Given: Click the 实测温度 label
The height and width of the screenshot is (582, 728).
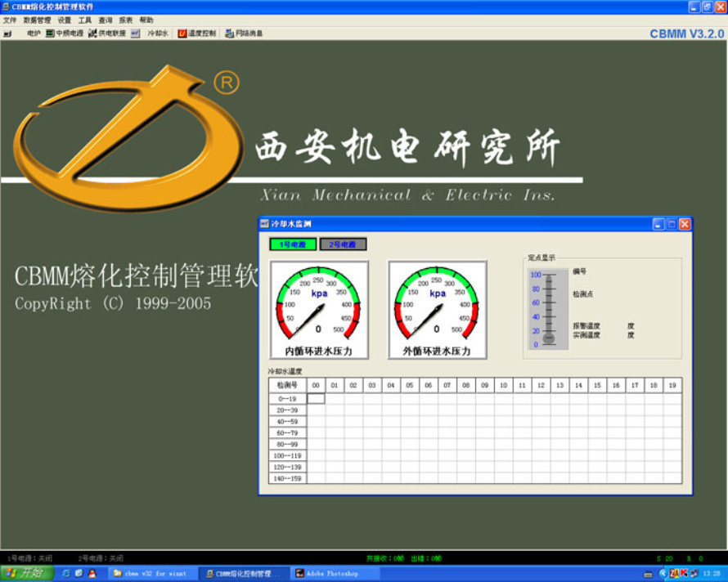Looking at the screenshot, I should 586,335.
